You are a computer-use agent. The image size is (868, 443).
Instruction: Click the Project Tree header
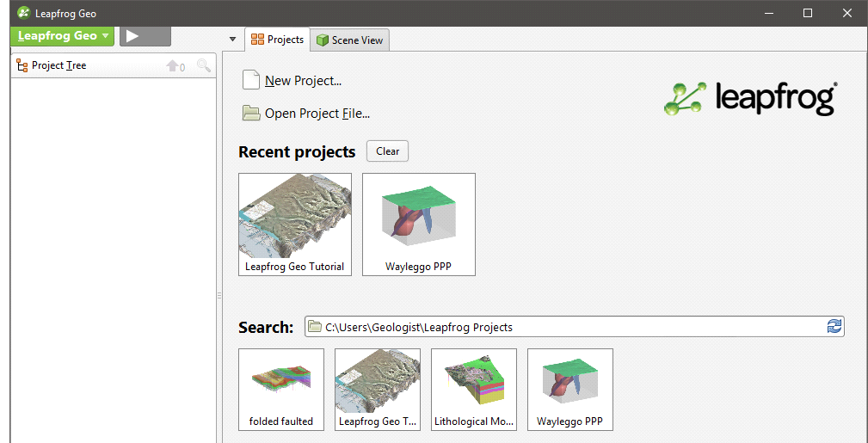click(114, 65)
